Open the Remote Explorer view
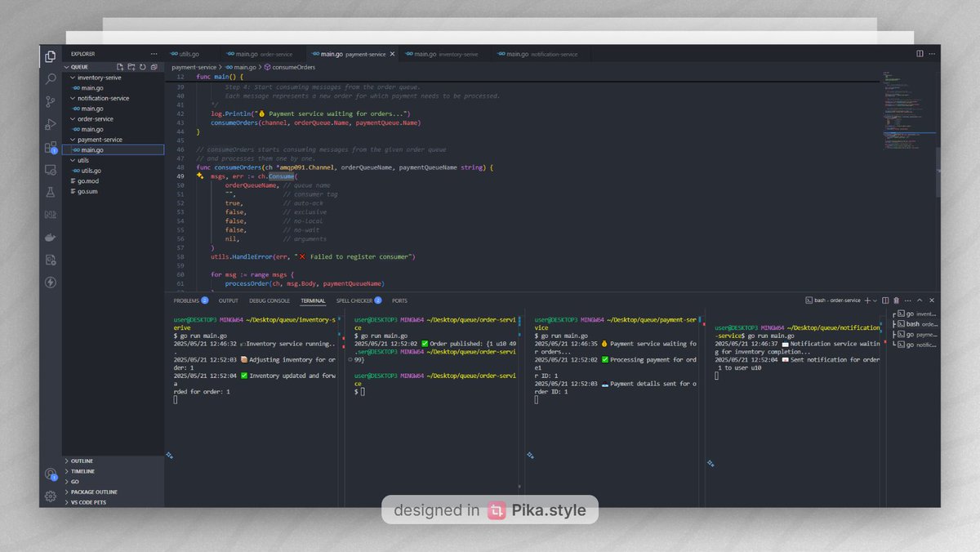Image resolution: width=980 pixels, height=552 pixels. click(51, 170)
